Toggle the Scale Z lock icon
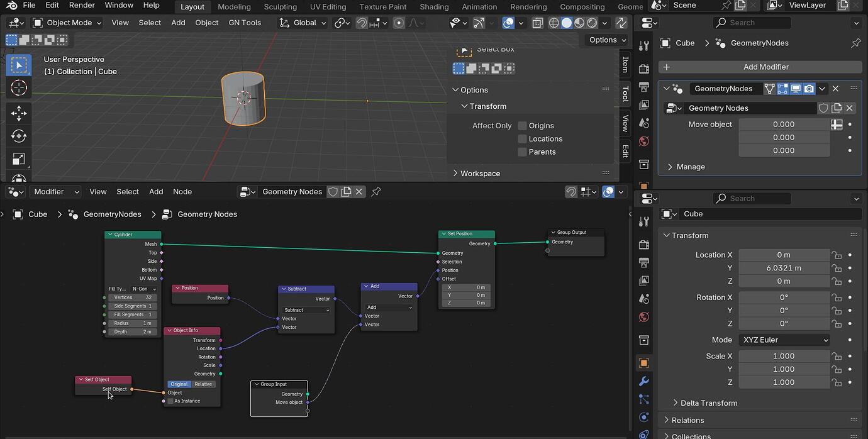Image resolution: width=868 pixels, height=439 pixels. pos(837,382)
